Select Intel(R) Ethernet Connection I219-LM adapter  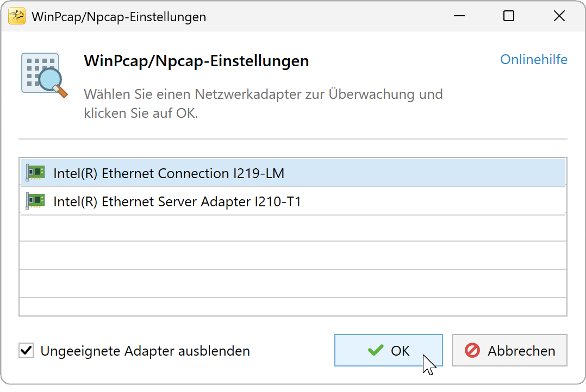293,173
